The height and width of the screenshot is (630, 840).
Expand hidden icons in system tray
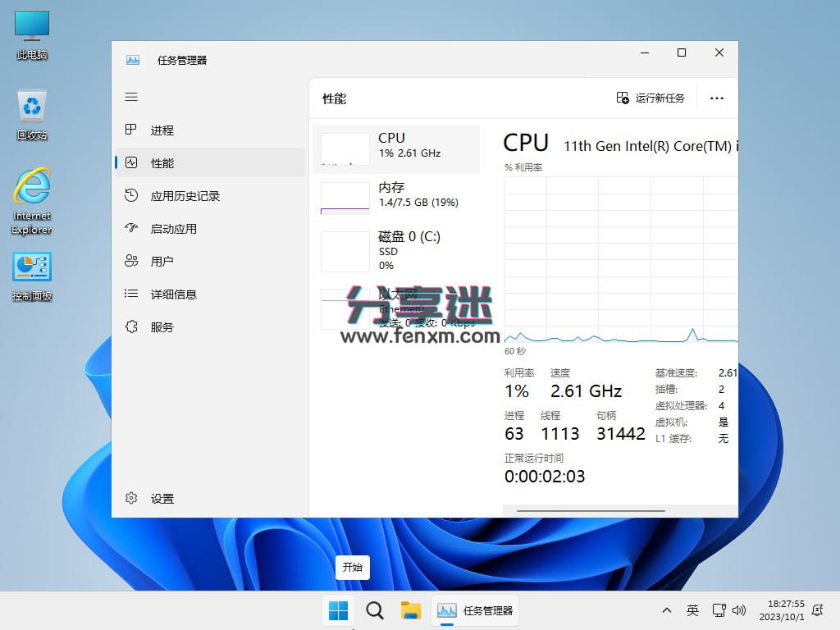pyautogui.click(x=667, y=610)
